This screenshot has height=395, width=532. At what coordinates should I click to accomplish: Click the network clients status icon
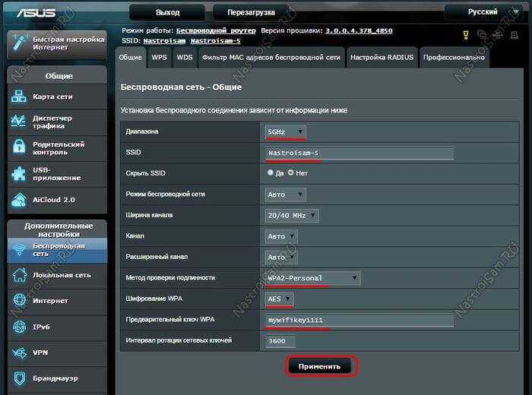point(482,34)
